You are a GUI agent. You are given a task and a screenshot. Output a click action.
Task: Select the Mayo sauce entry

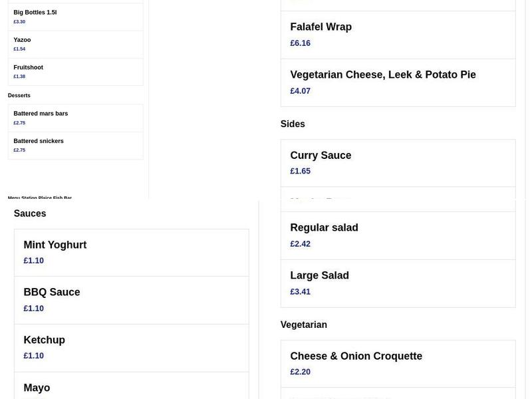(37, 387)
